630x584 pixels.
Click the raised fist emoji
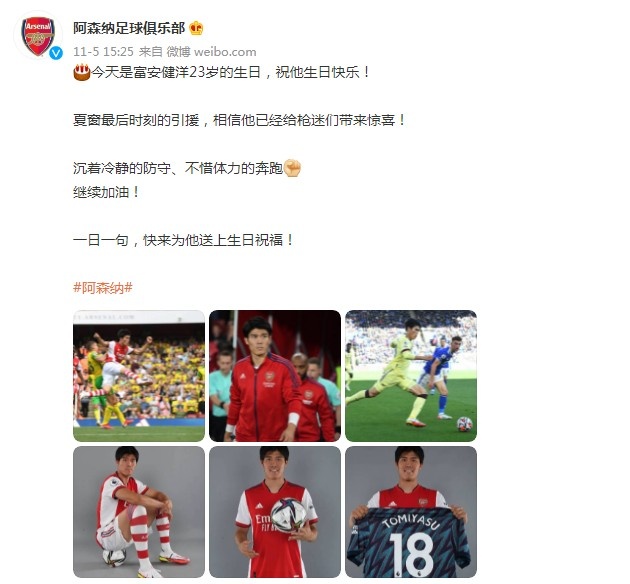pyautogui.click(x=292, y=168)
